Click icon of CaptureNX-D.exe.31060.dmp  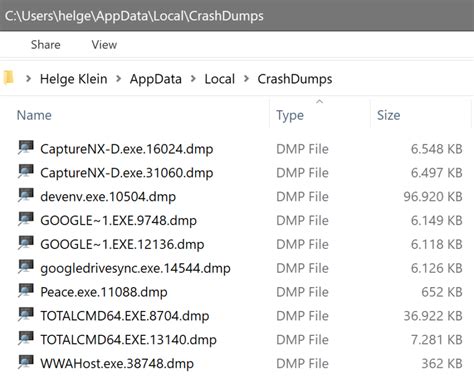(26, 172)
